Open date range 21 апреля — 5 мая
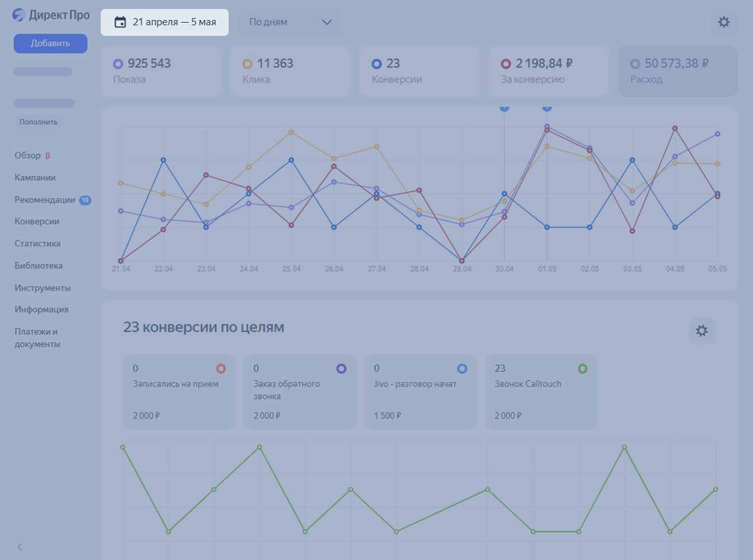Screen dimensions: 753x560 point(165,22)
